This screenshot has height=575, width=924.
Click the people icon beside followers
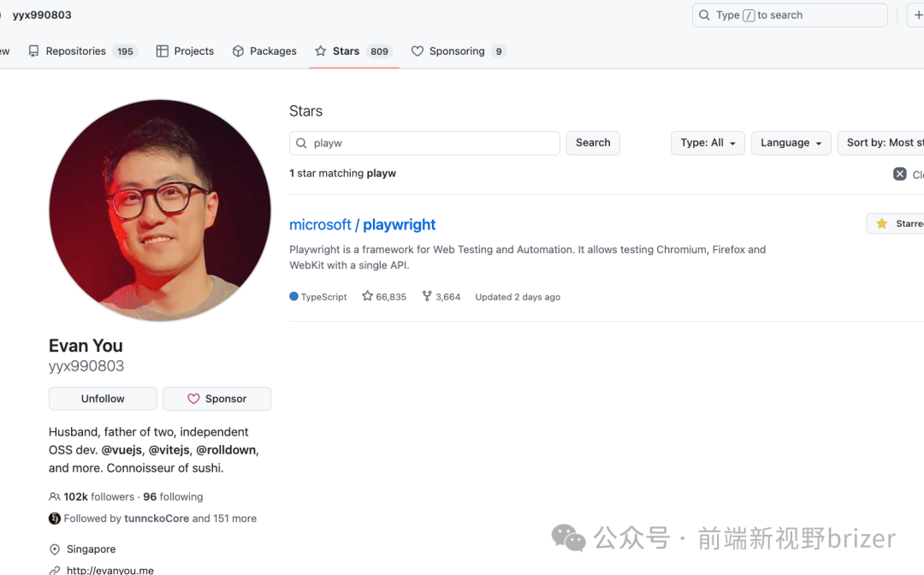tap(54, 496)
